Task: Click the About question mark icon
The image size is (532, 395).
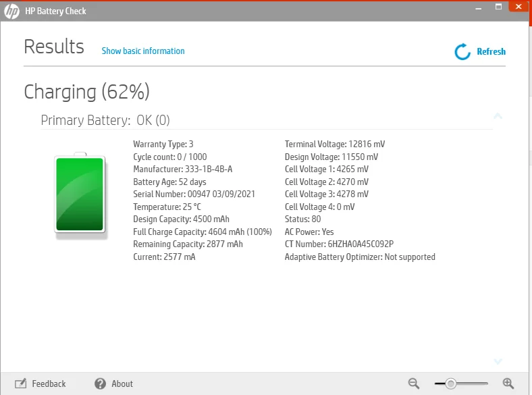Action: [x=100, y=384]
